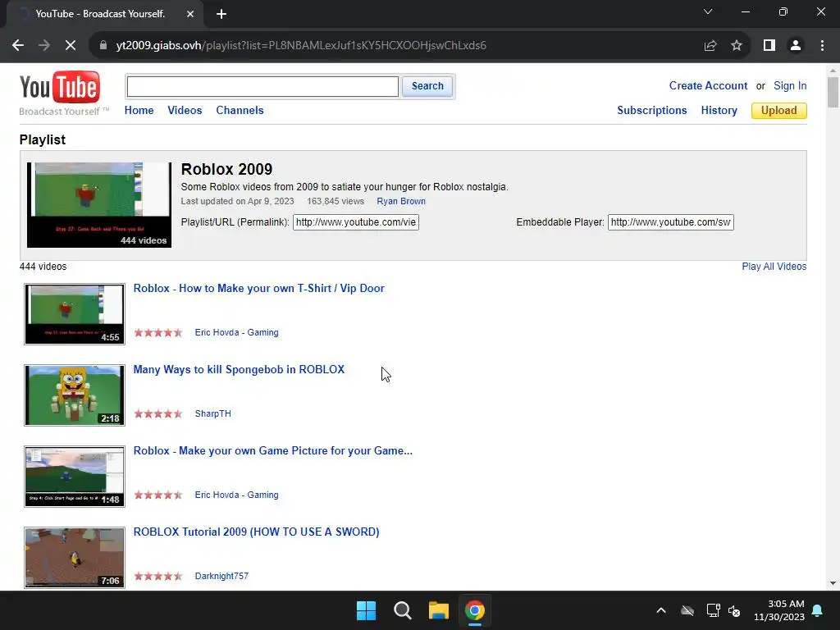
Task: Open Windows taskbar search
Action: click(x=402, y=610)
